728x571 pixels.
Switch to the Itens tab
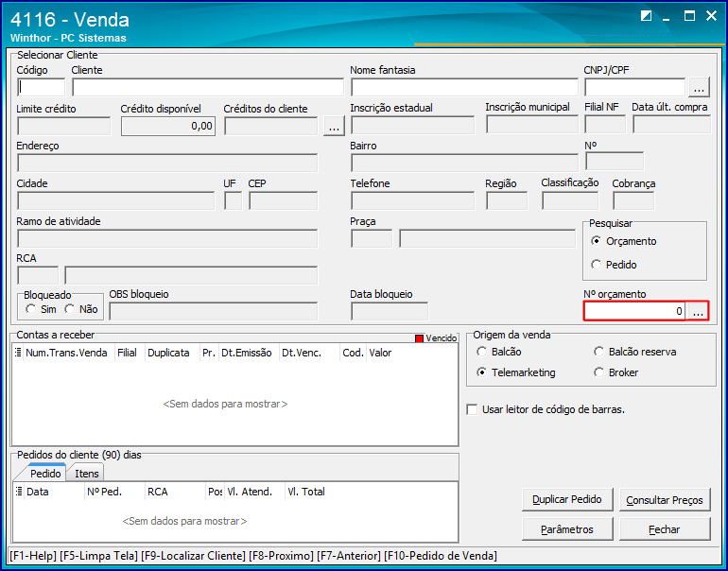(87, 473)
